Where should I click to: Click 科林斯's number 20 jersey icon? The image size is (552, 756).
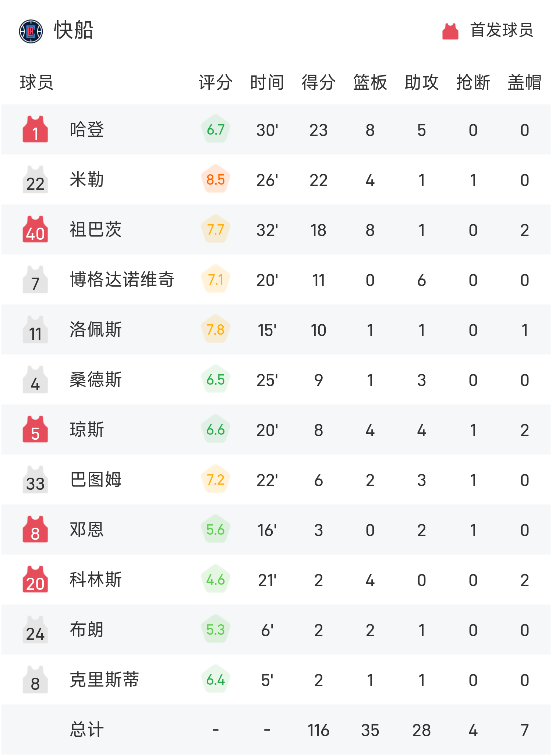coord(35,580)
